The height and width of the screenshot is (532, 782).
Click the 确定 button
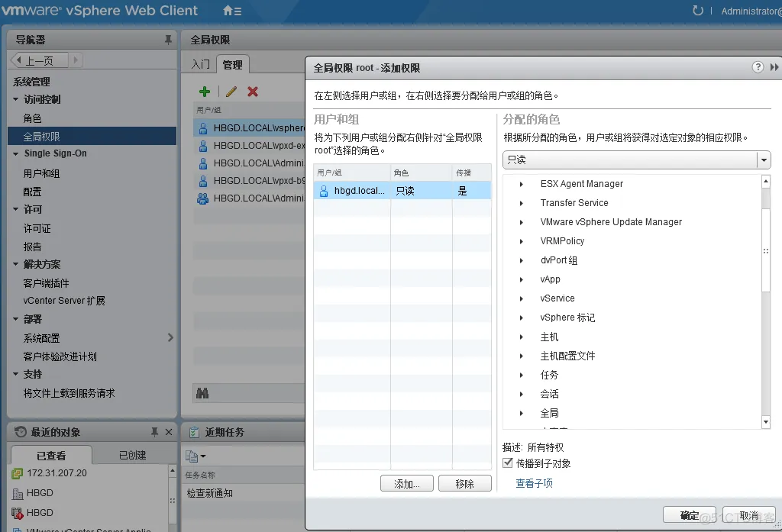click(689, 515)
